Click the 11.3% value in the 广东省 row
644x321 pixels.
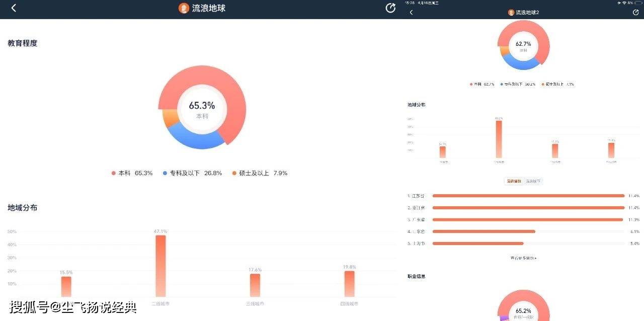point(634,220)
